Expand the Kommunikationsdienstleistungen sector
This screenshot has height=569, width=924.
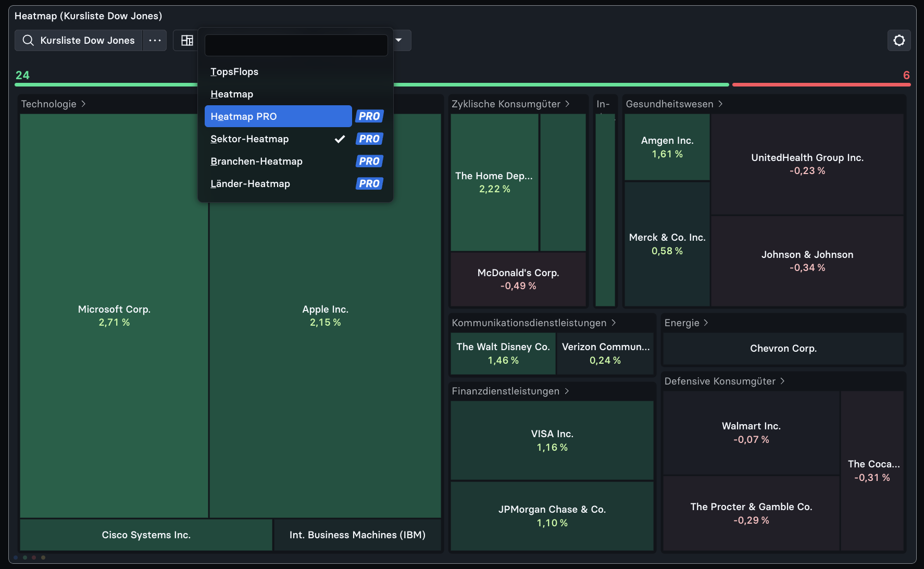click(534, 323)
